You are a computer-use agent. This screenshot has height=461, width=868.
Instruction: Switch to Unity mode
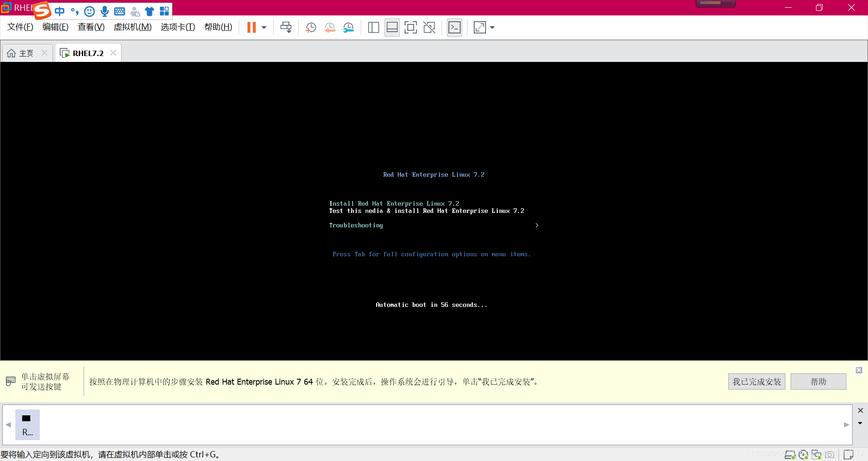(x=429, y=28)
